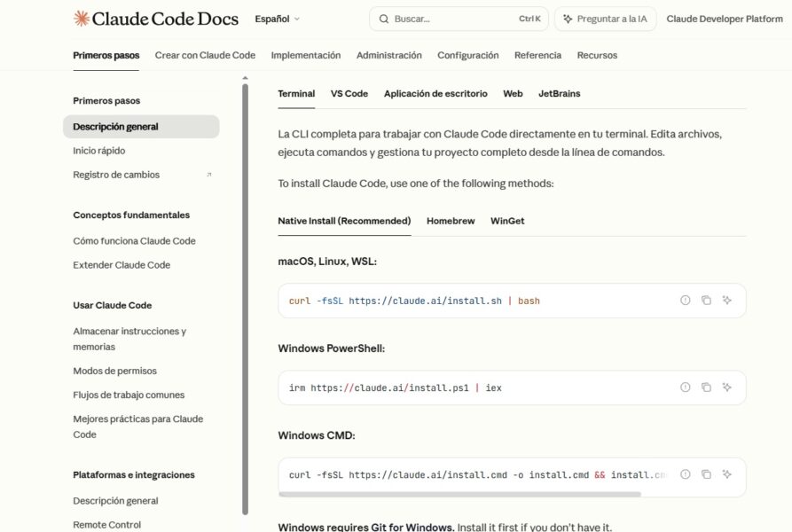
Task: Click the Claude Code Docs starburst logo
Action: coord(81,18)
